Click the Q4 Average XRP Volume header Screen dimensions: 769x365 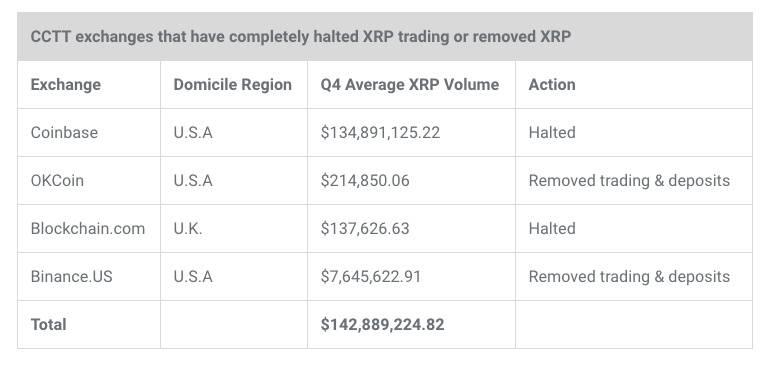[x=410, y=84]
